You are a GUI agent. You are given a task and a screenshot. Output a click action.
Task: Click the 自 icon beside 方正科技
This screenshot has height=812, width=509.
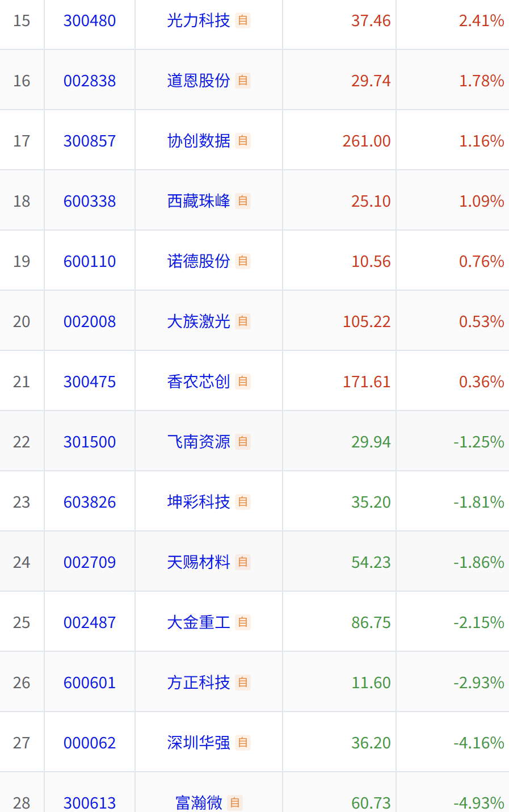(243, 683)
